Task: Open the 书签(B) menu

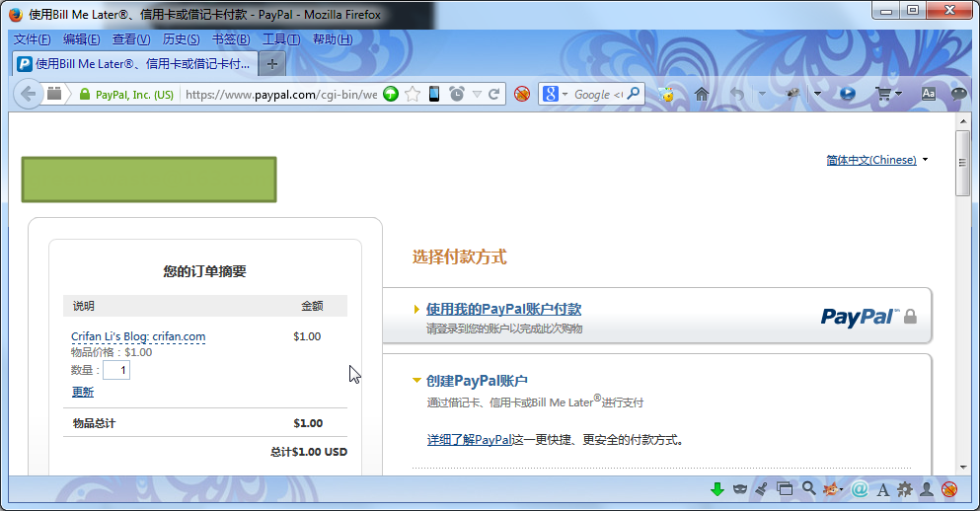Action: pos(231,39)
